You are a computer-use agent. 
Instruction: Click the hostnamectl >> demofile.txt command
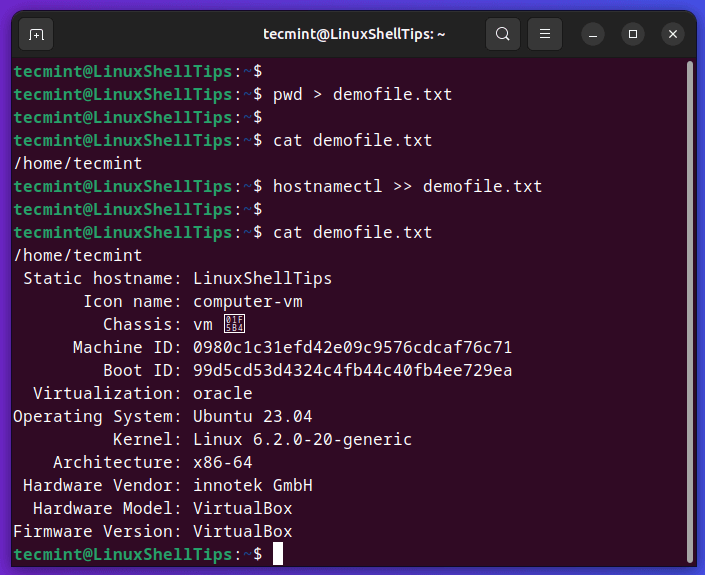pyautogui.click(x=407, y=186)
